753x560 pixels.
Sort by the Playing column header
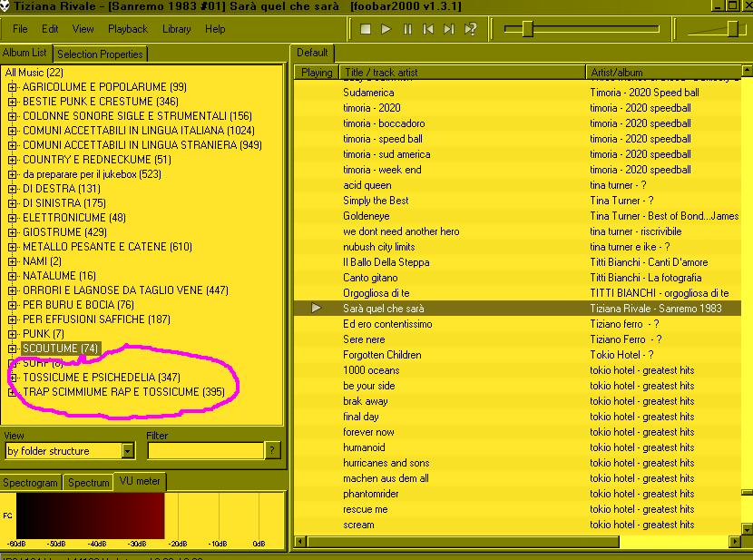317,72
